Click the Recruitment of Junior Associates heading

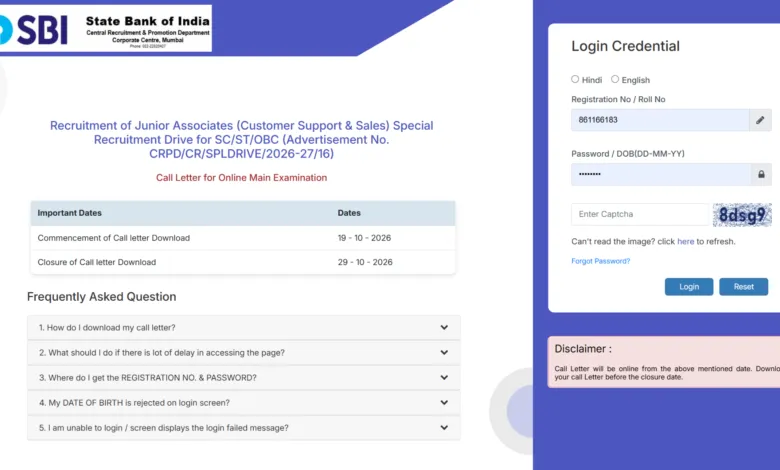tap(241, 139)
